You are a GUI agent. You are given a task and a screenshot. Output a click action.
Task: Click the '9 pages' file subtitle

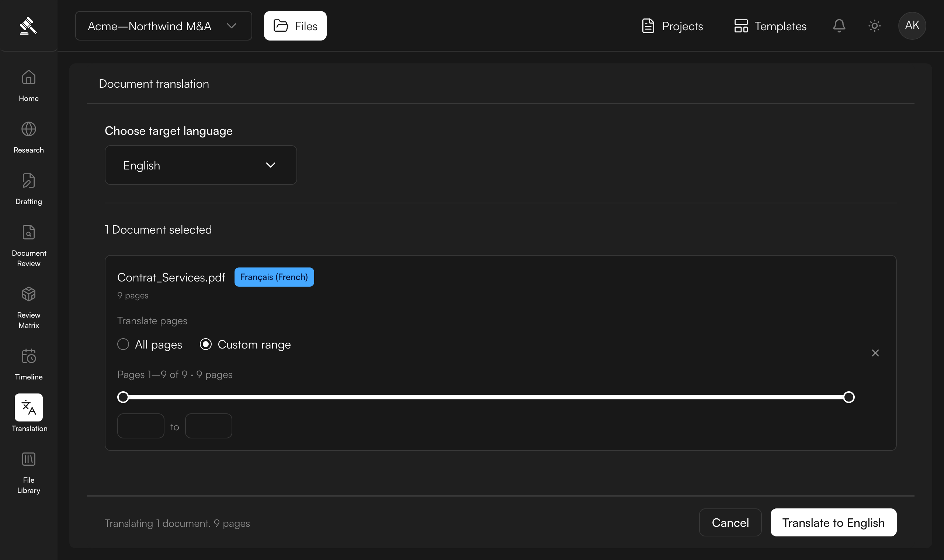click(132, 295)
